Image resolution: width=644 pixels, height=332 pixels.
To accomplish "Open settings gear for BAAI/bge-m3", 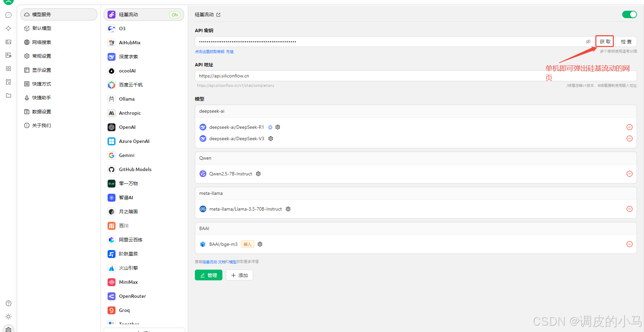I will tap(260, 244).
